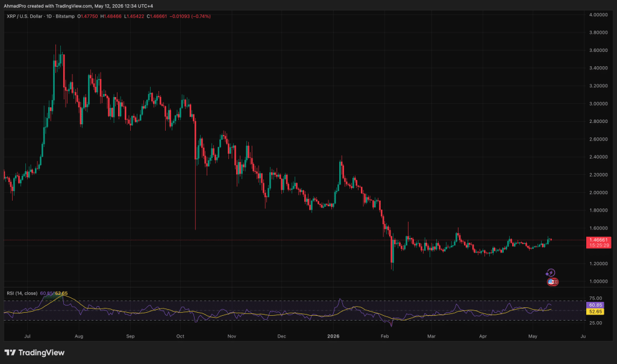Click the TradingView wordmark text
The image size is (617, 364).
(42, 353)
